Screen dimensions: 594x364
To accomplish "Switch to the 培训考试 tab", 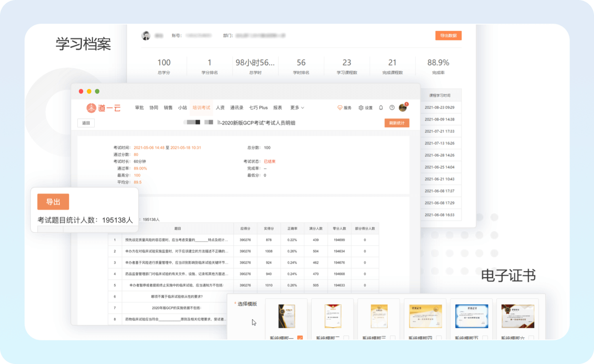I will [201, 108].
